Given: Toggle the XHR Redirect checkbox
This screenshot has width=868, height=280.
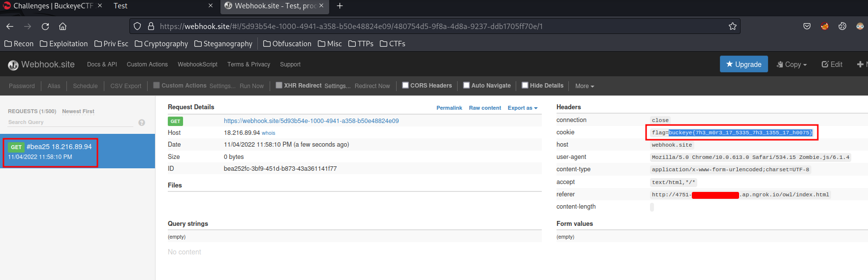Looking at the screenshot, I should point(279,85).
